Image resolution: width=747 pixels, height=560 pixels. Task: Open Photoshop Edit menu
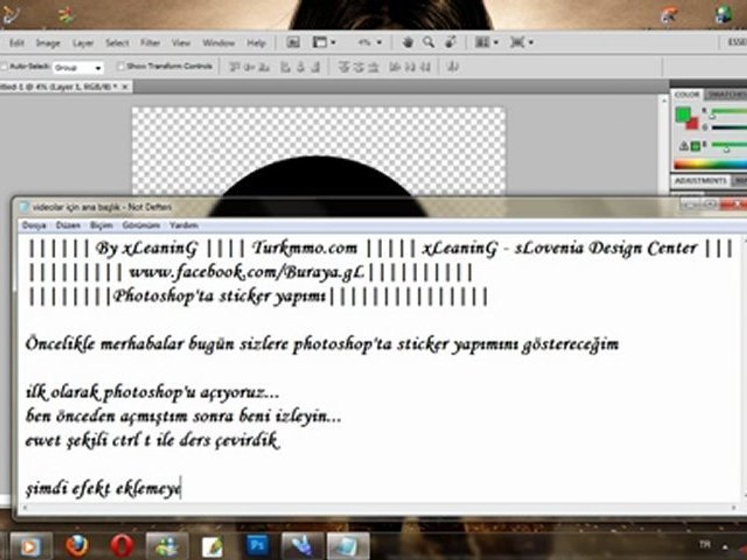tap(17, 43)
